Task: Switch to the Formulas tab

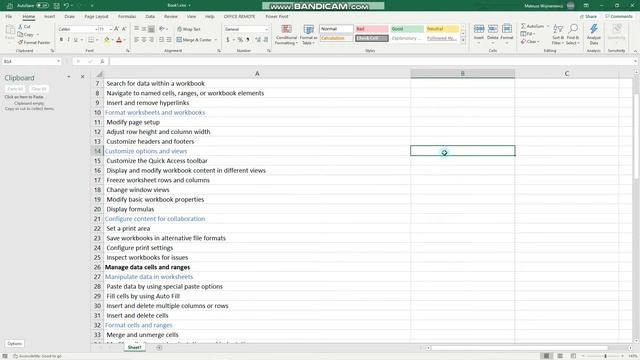Action: pyautogui.click(x=127, y=16)
